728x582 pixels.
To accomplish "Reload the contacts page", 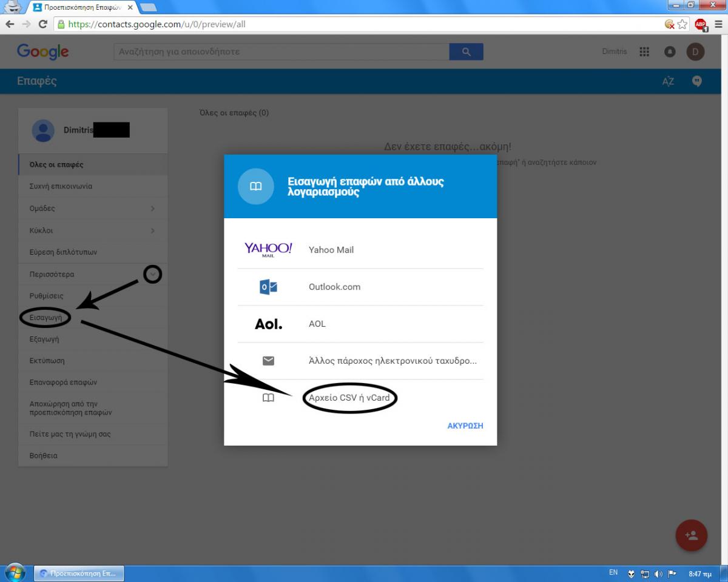I will (42, 24).
